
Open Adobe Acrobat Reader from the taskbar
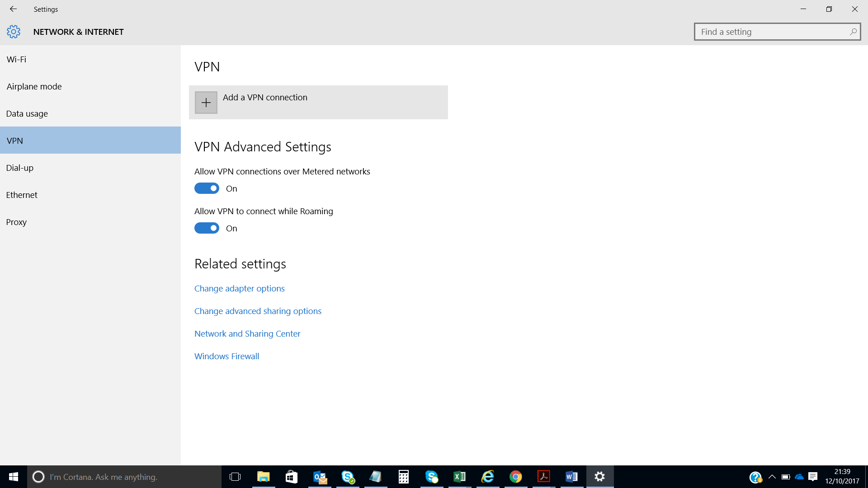(x=544, y=477)
